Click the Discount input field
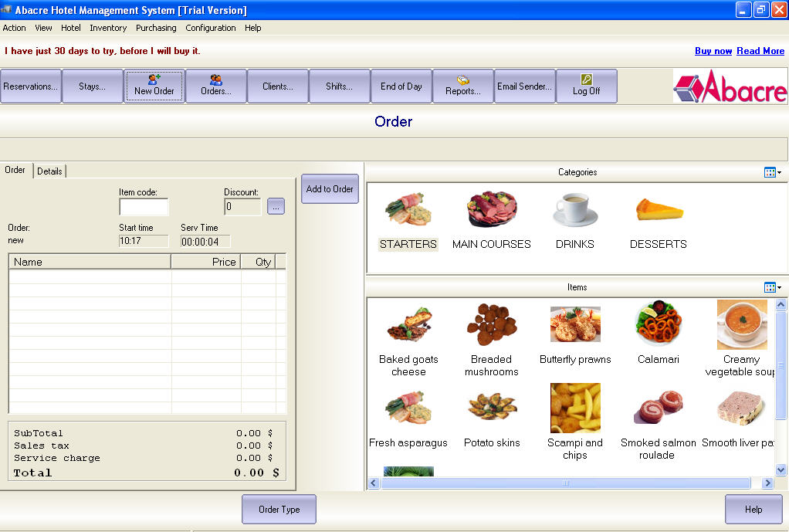 pyautogui.click(x=242, y=206)
